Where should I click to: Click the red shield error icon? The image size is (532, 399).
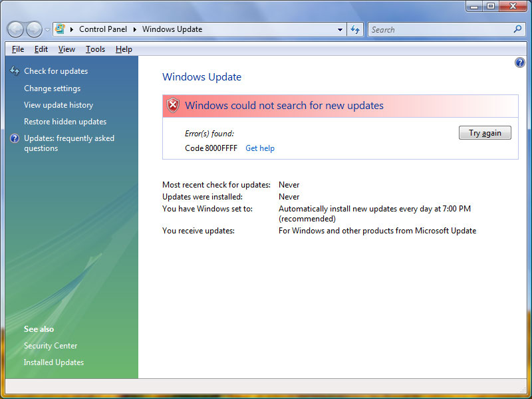coord(173,105)
